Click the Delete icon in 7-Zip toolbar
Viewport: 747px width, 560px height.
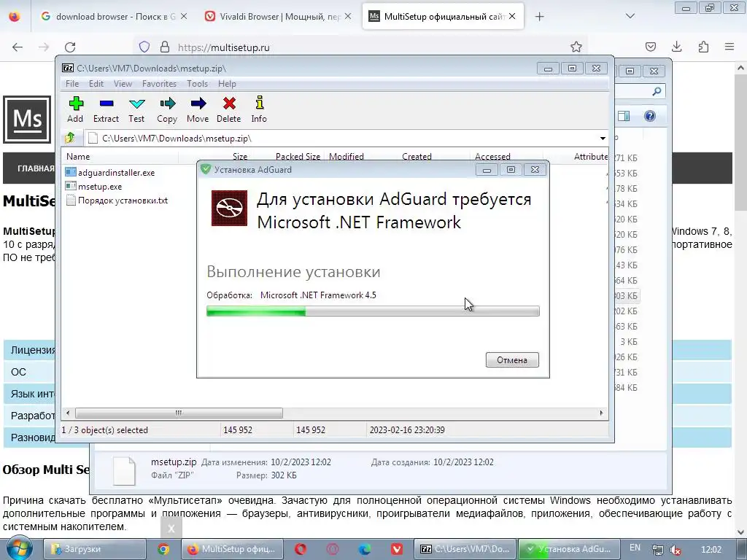point(228,109)
